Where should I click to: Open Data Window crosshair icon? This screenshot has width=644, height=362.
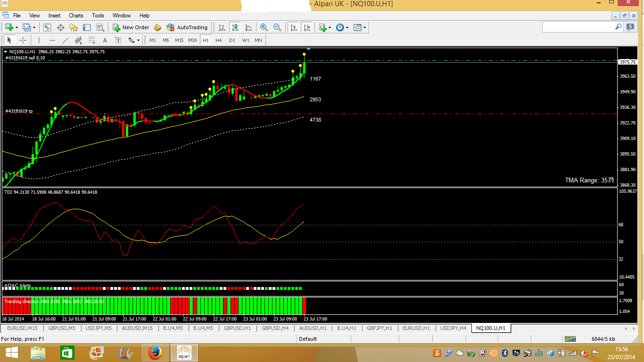pos(60,27)
